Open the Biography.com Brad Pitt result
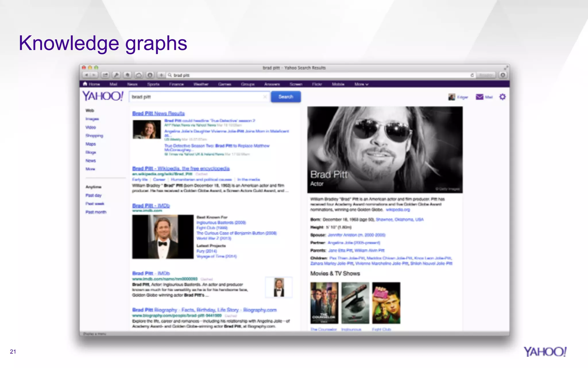The image size is (588, 368). point(204,310)
